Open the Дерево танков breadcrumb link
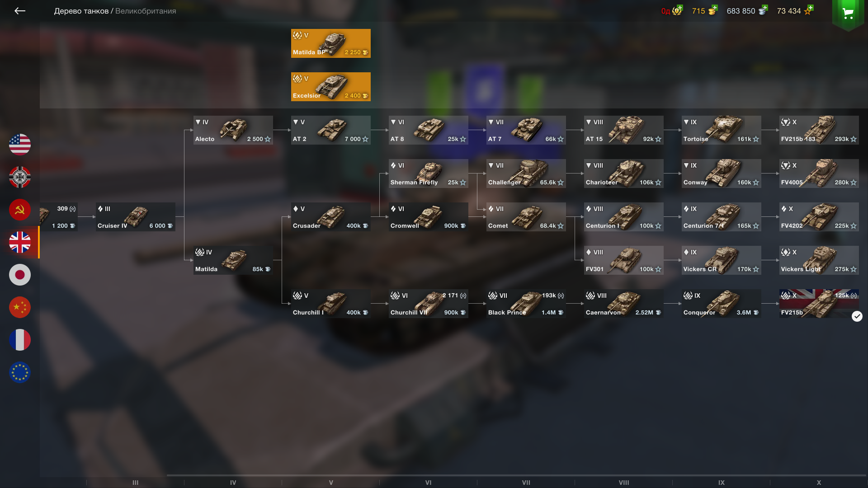The height and width of the screenshot is (488, 868). [81, 11]
